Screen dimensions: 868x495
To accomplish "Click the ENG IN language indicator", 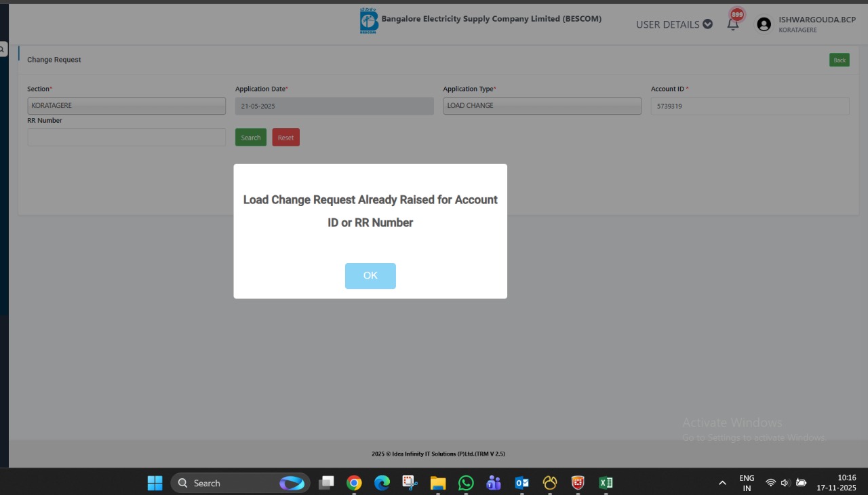I will 747,483.
